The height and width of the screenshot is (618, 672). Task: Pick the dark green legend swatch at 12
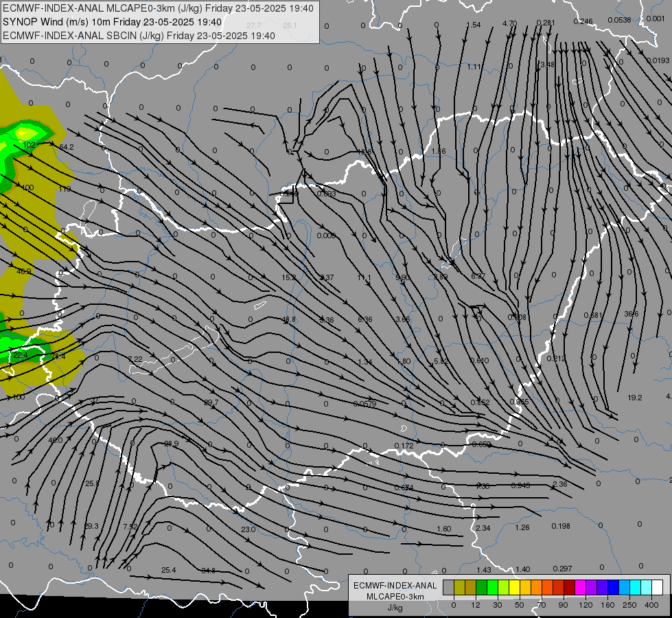[x=482, y=587]
